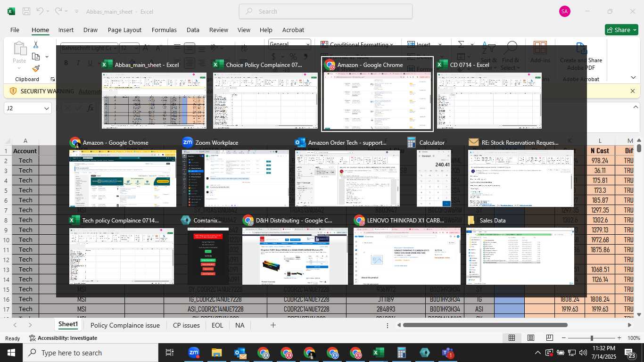Close the Security Warning bar
644x362 pixels.
pos(633,91)
